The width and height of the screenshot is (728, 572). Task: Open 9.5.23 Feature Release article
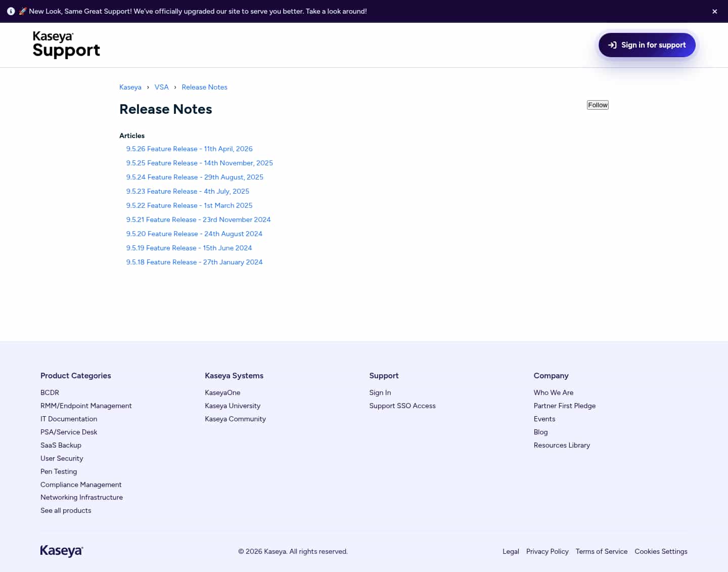[188, 191]
